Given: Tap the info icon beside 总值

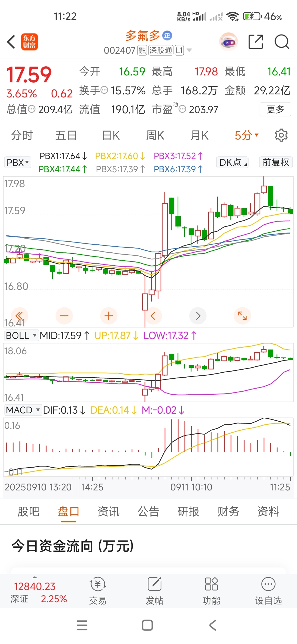Looking at the screenshot, I should [x=32, y=109].
